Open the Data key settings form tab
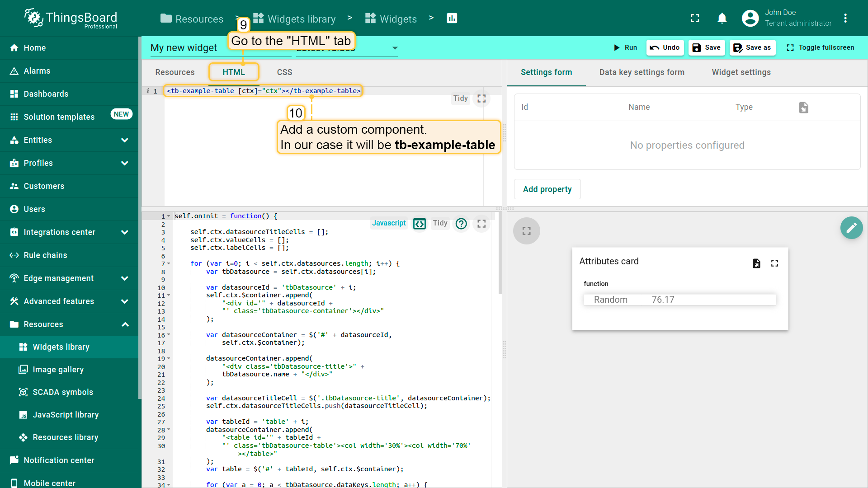Screen dimensions: 868x488 pos(642,72)
